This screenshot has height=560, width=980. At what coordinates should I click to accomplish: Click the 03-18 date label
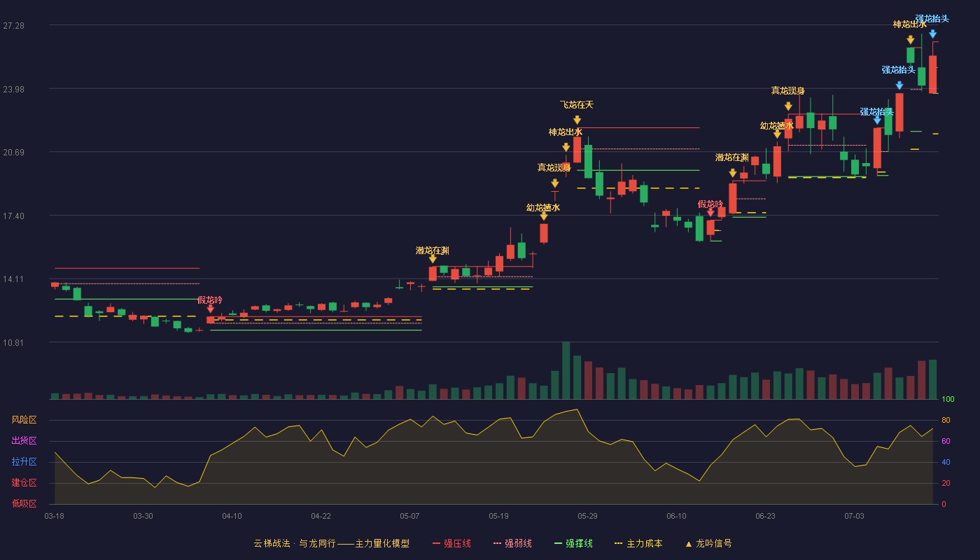[x=54, y=516]
